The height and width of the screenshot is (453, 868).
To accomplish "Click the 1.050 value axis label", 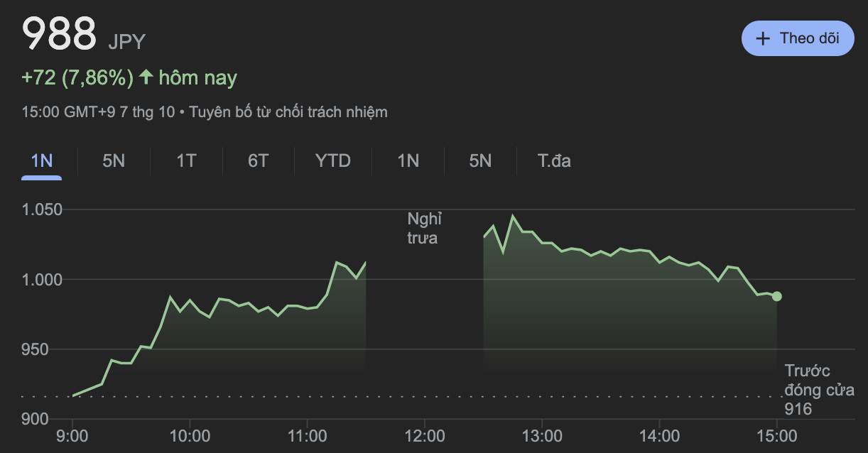I will (42, 209).
